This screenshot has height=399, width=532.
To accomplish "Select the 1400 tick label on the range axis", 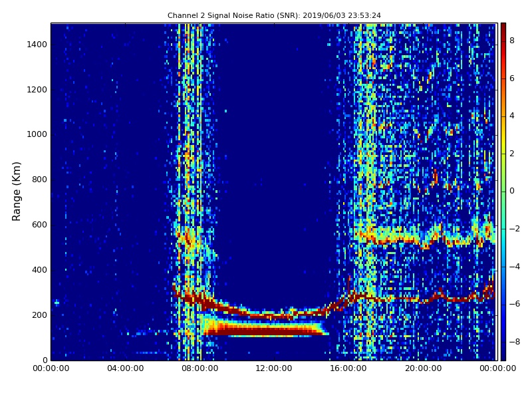I will tap(37, 45).
